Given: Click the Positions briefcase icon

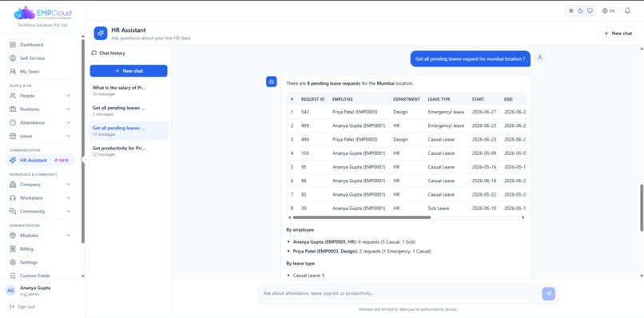Looking at the screenshot, I should click(x=13, y=109).
